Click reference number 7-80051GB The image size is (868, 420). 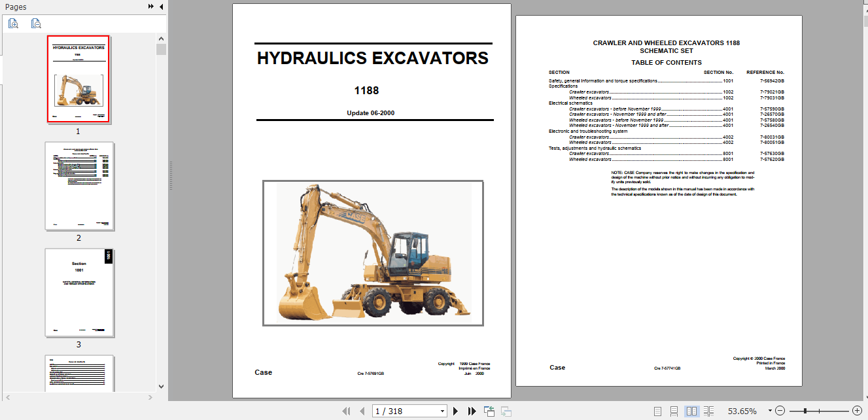pyautogui.click(x=772, y=143)
